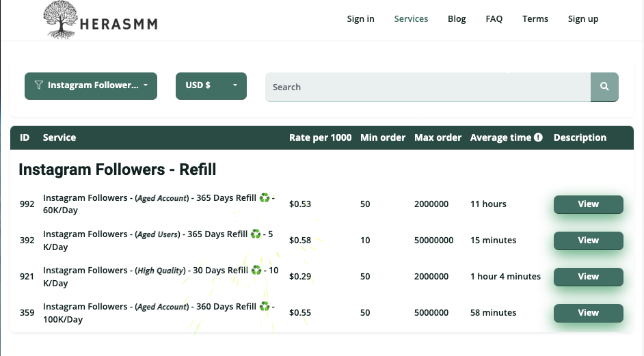The image size is (644, 356).
Task: View description for service ID 921
Action: (588, 277)
